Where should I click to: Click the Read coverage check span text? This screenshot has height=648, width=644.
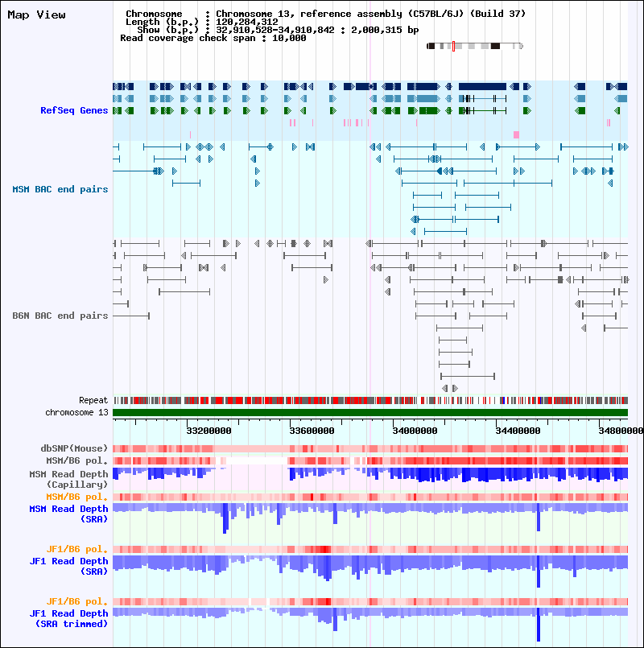[x=213, y=38]
